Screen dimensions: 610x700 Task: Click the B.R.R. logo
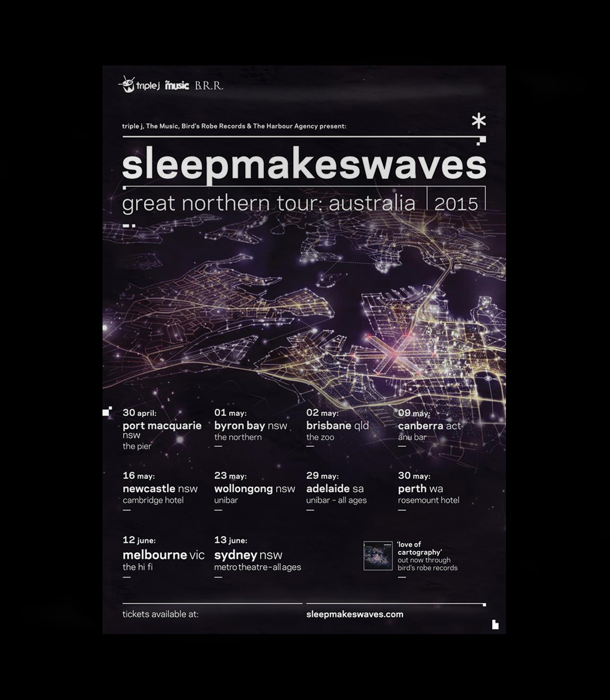coord(209,86)
